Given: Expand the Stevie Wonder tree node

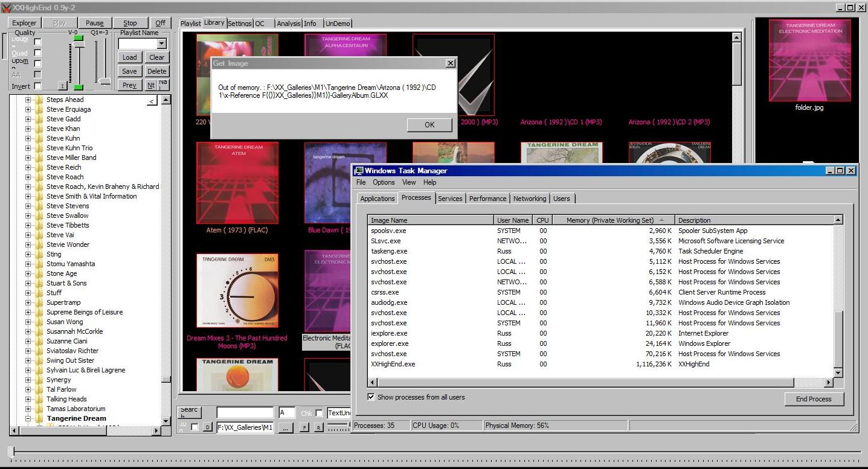Looking at the screenshot, I should 28,244.
